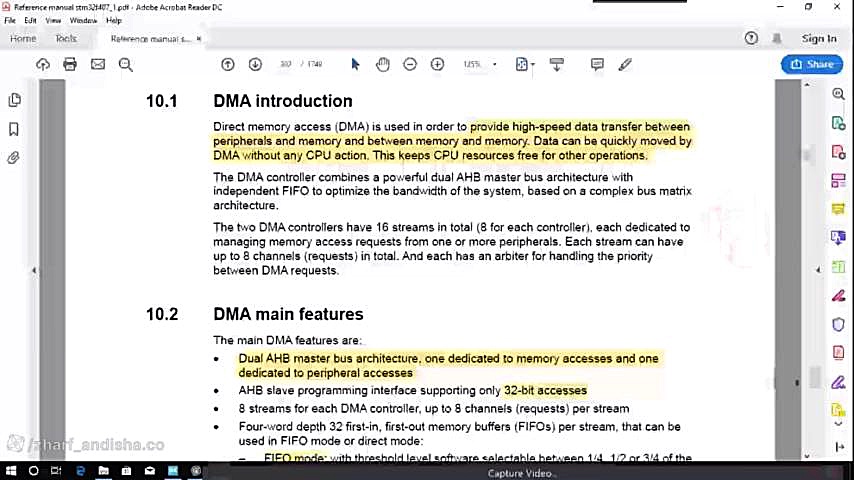
Task: Open the notifications bell
Action: click(777, 38)
